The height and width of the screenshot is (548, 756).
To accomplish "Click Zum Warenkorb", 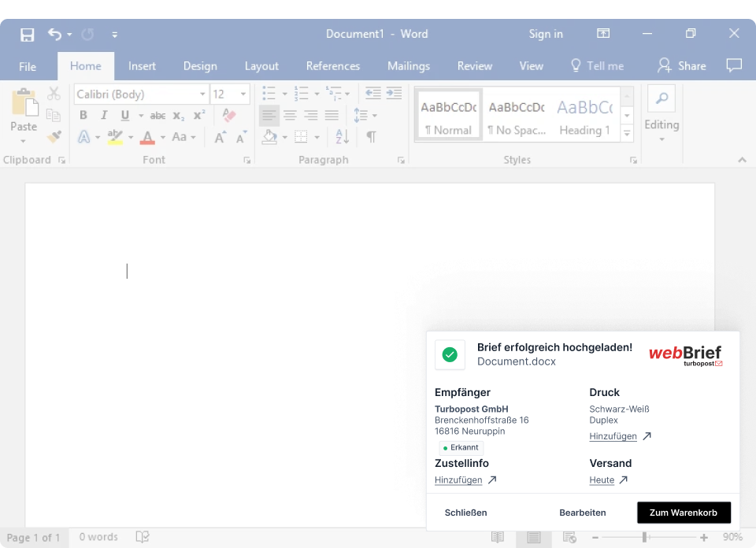I will pos(684,513).
